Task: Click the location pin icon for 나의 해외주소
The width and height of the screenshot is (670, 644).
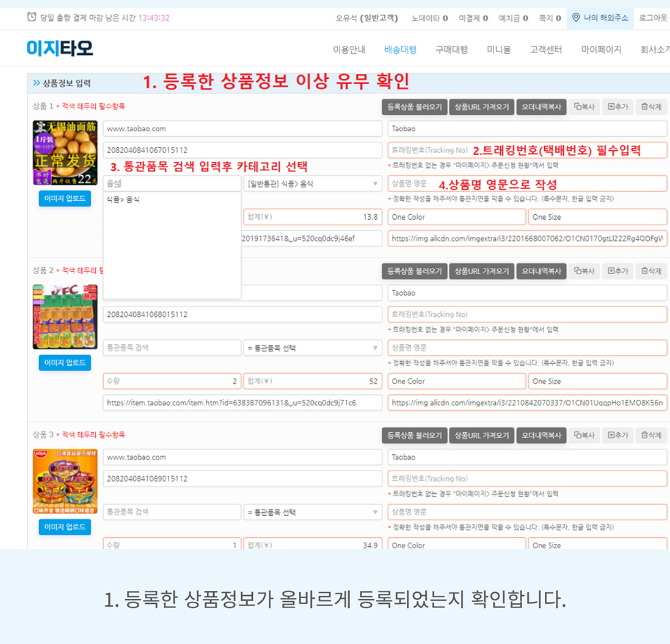Action: pos(576,18)
